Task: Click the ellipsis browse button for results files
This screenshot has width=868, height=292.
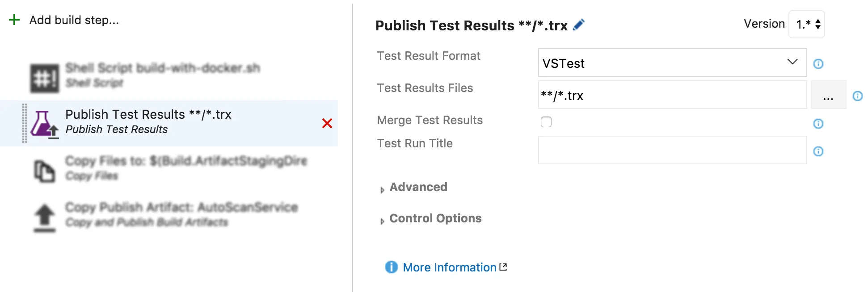Action: (828, 95)
